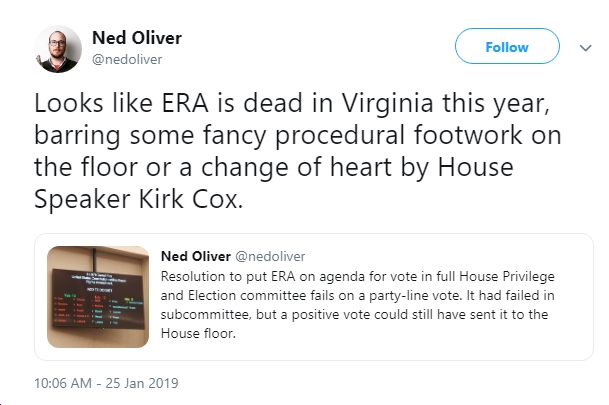Open the Ned Oliver name in quoted tweet
Viewport: 609px width, 405px height.
(x=196, y=256)
